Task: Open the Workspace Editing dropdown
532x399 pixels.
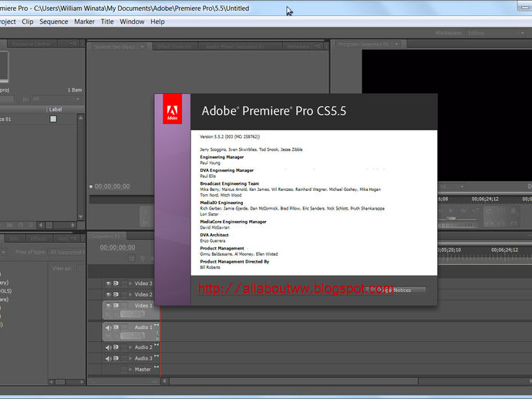Action: pyautogui.click(x=496, y=33)
